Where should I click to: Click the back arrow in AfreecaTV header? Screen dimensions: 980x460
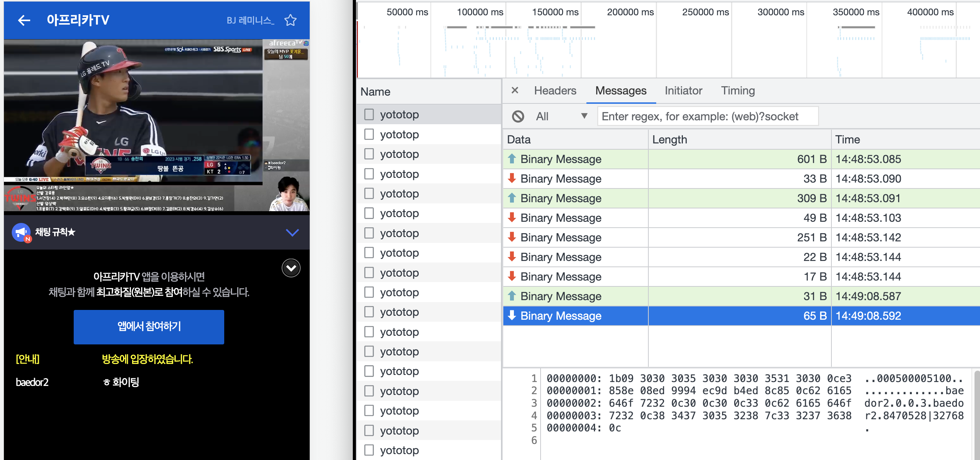click(24, 20)
